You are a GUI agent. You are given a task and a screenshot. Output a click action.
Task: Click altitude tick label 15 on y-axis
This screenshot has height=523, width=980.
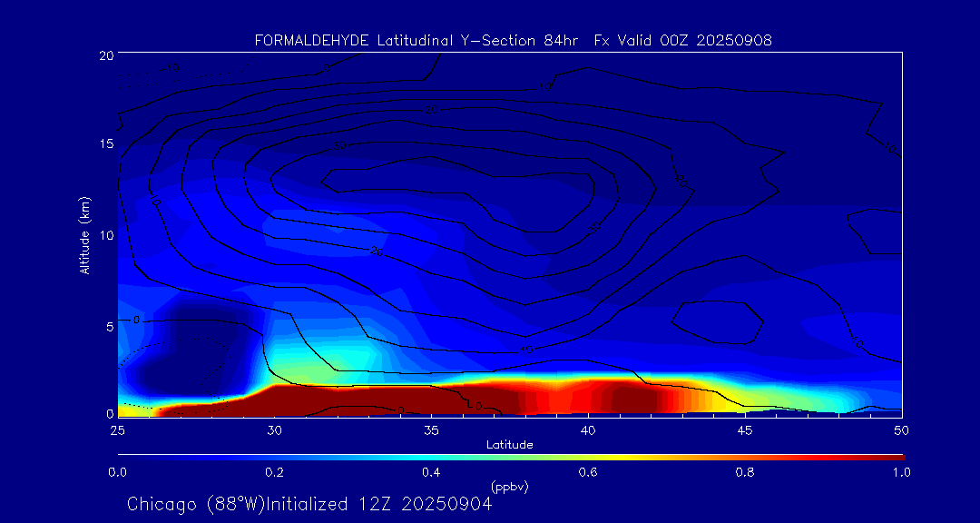(x=104, y=144)
